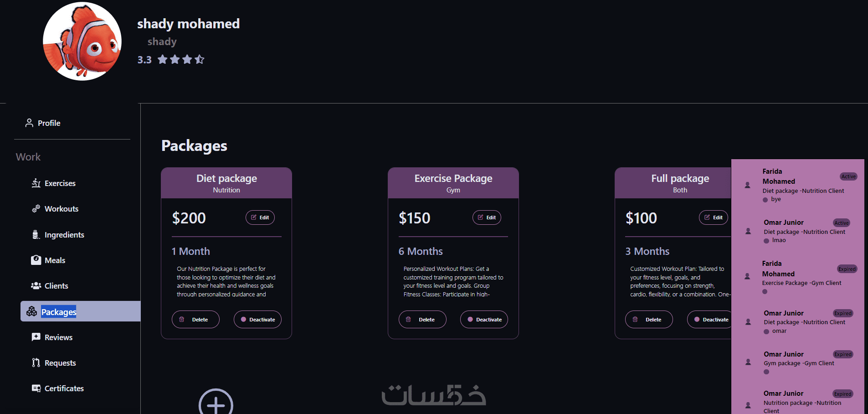The image size is (868, 414).
Task: Click the Ingredients sidebar icon
Action: click(36, 235)
